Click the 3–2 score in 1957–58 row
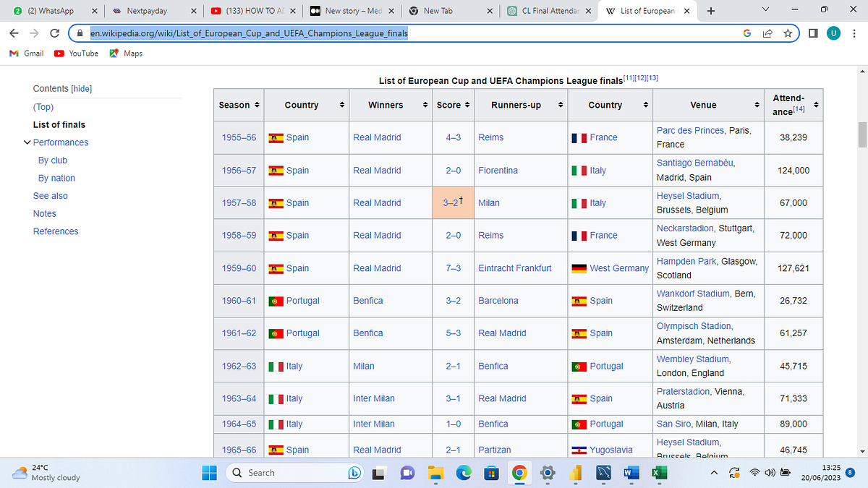Image resolution: width=868 pixels, height=488 pixels. coord(451,203)
